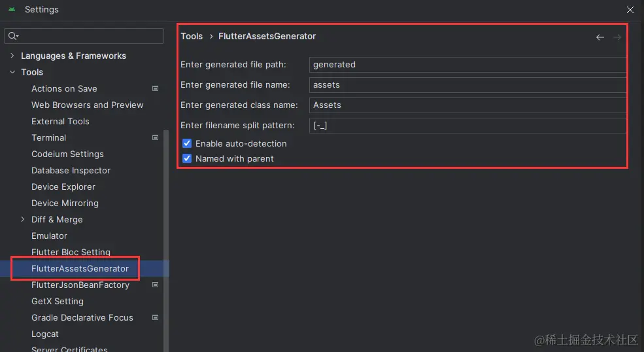The image size is (644, 352).
Task: Click project-level icon beside Gradle Declarative Focus
Action: (x=155, y=317)
